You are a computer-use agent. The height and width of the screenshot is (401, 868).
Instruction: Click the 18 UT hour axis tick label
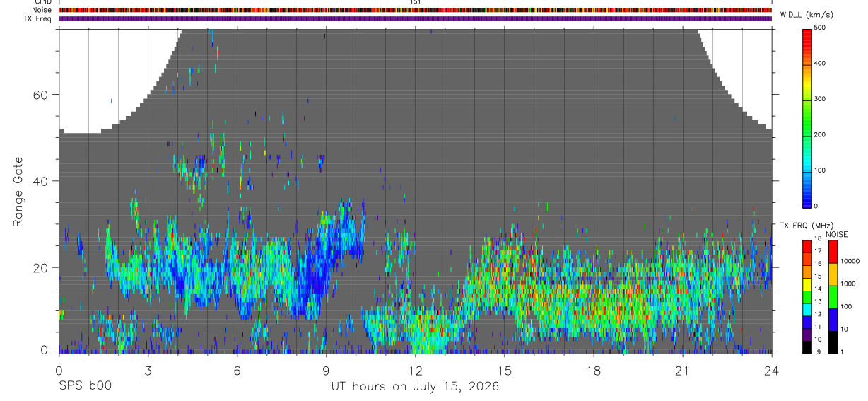[594, 371]
